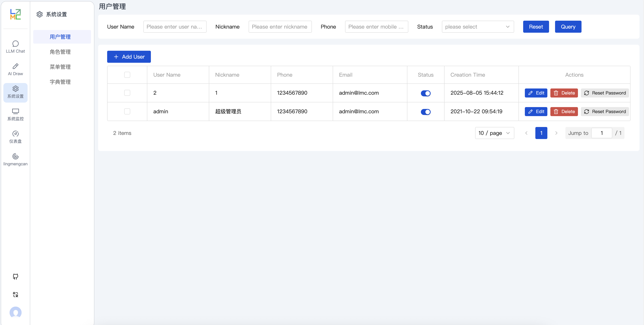The width and height of the screenshot is (644, 325).
Task: Open the AI Draw pencil icon
Action: pyautogui.click(x=15, y=66)
